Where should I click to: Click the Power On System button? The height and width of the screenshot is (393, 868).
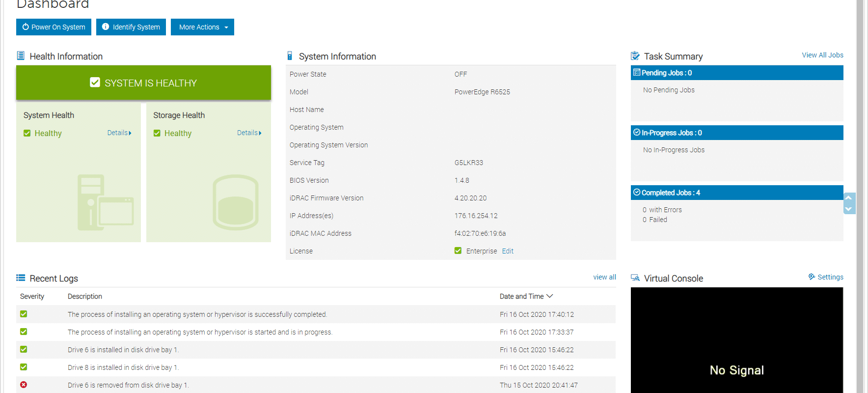point(54,27)
